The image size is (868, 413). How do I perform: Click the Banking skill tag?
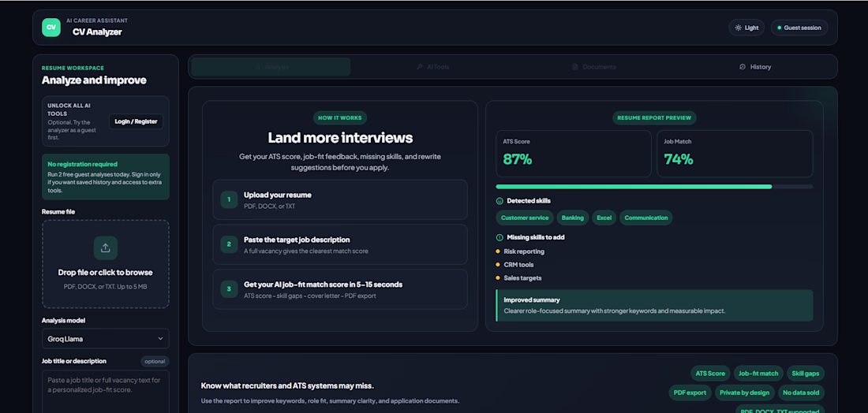tap(572, 218)
